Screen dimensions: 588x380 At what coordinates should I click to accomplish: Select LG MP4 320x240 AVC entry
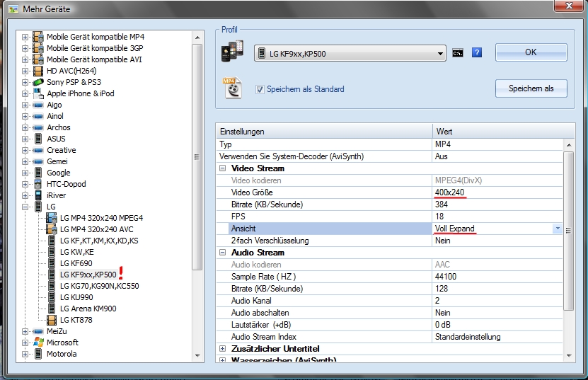tap(97, 229)
